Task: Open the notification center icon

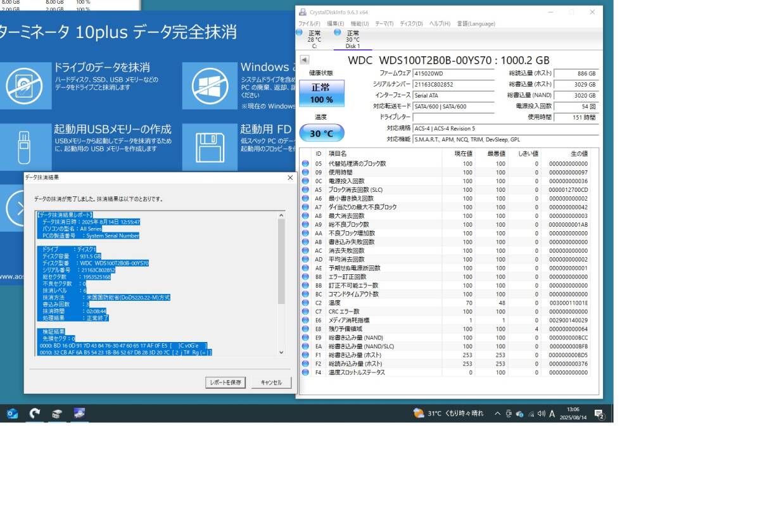Action: (x=599, y=414)
